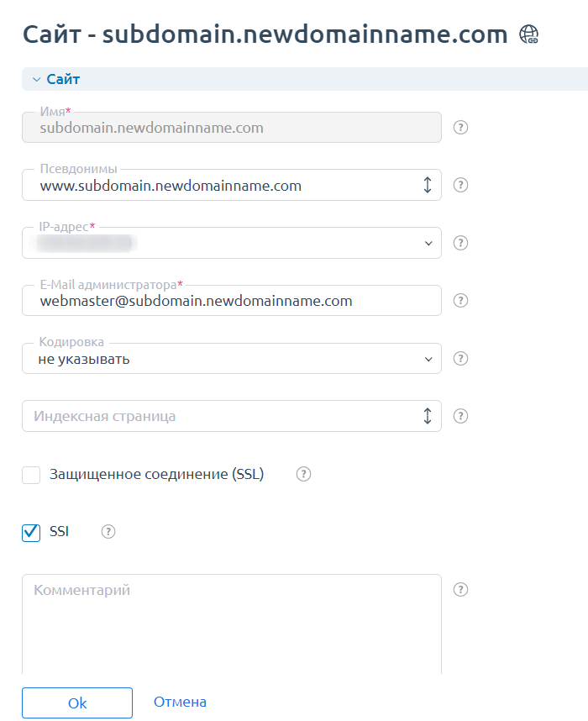Open help for Кодировка dropdown
This screenshot has width=588, height=721.
[x=460, y=359]
